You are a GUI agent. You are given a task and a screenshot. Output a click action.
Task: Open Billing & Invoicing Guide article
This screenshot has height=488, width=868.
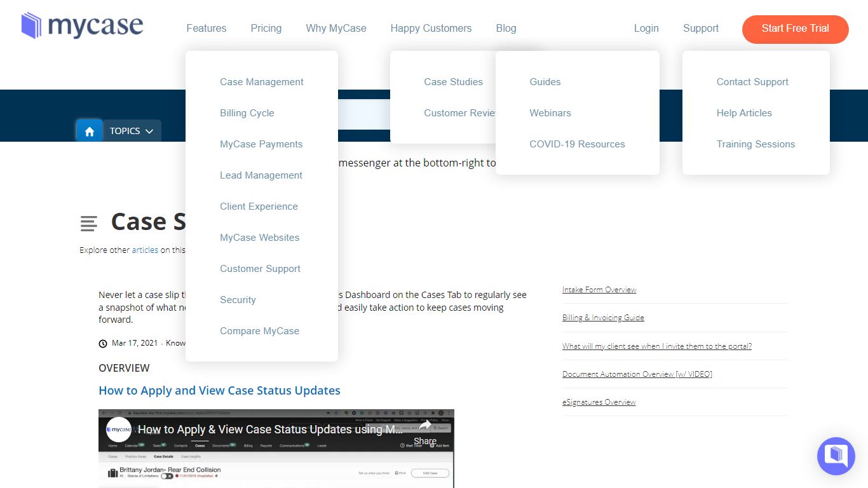click(603, 318)
